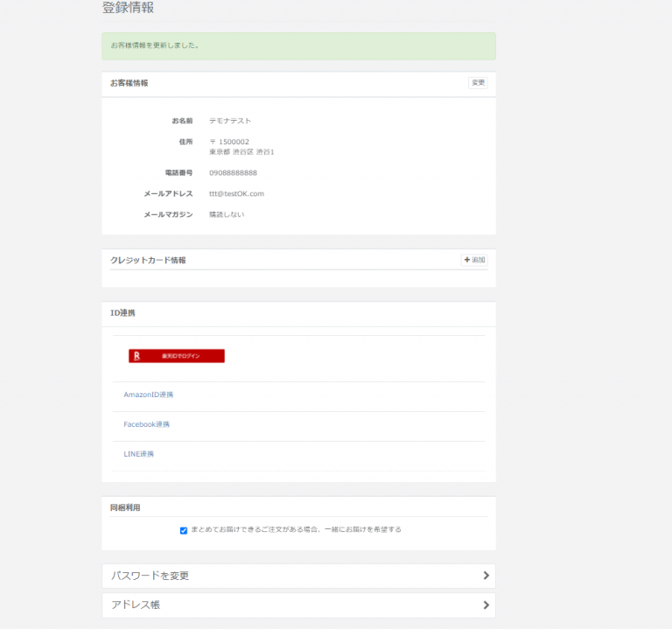
Task: Click postal code 〒1500002
Action: click(229, 142)
